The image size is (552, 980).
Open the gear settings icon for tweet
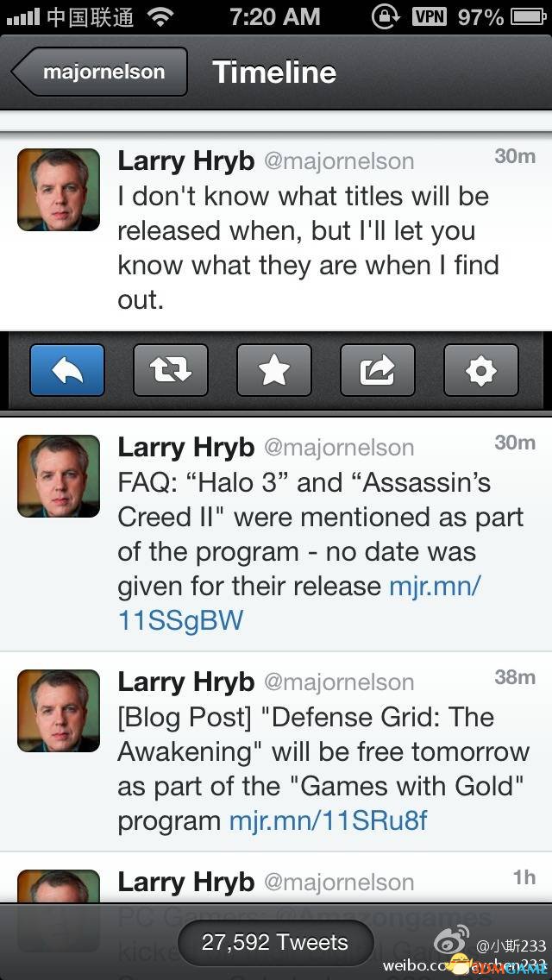tap(480, 370)
